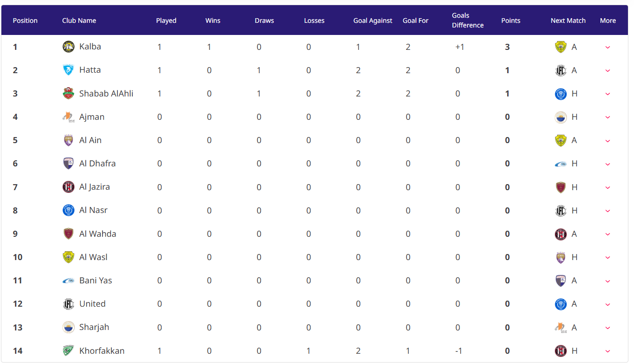The width and height of the screenshot is (634, 364).
Task: Click the United club crest
Action: [x=69, y=304]
